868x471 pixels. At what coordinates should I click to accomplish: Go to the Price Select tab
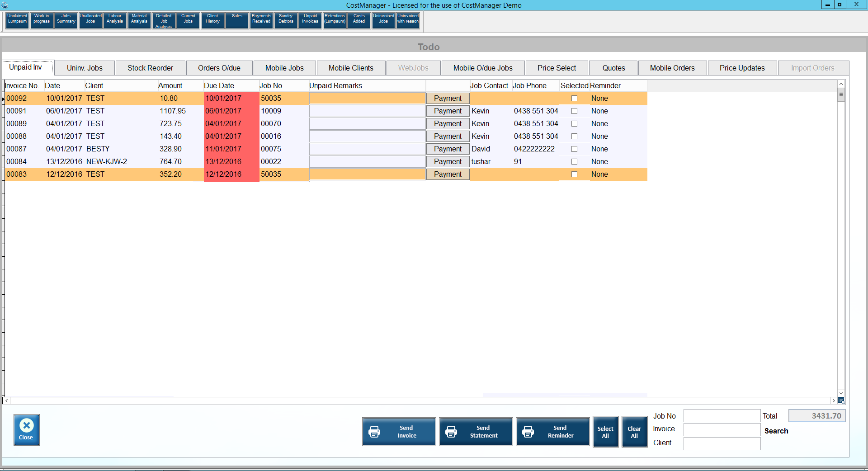click(x=557, y=68)
